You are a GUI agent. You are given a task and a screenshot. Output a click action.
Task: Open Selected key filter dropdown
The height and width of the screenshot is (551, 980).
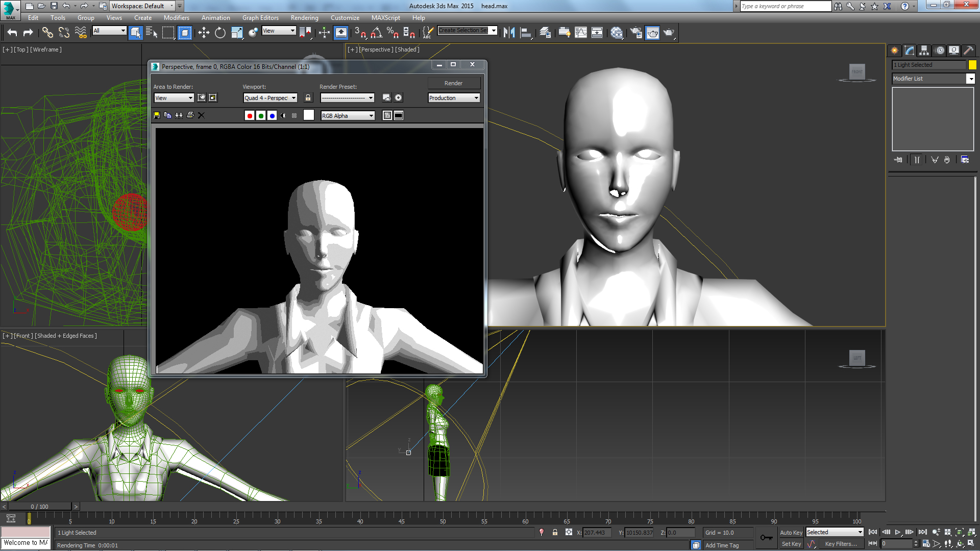click(x=835, y=532)
